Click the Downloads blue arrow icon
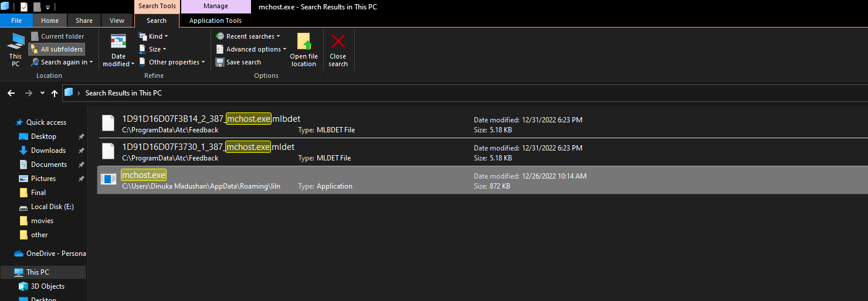Image resolution: width=868 pixels, height=301 pixels. pyautogui.click(x=23, y=150)
